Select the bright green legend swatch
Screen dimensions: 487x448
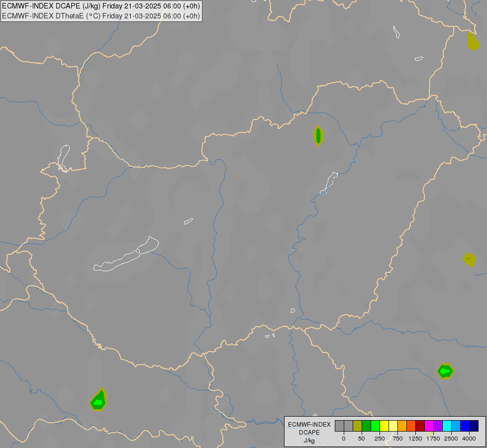[375, 426]
